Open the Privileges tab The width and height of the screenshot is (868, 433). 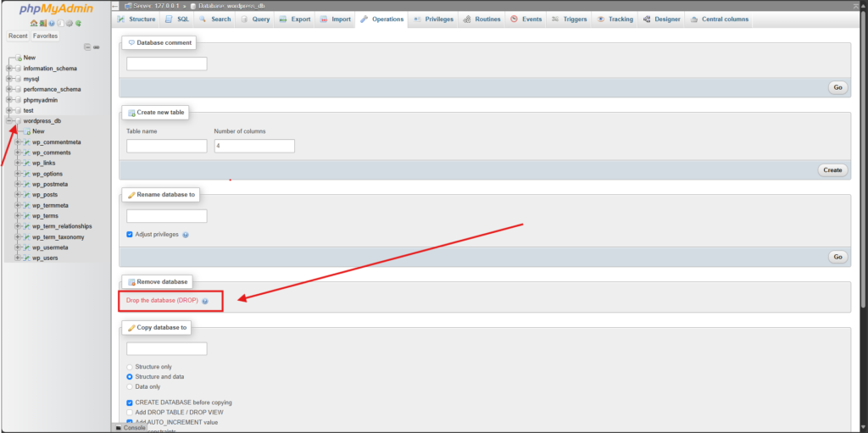433,19
